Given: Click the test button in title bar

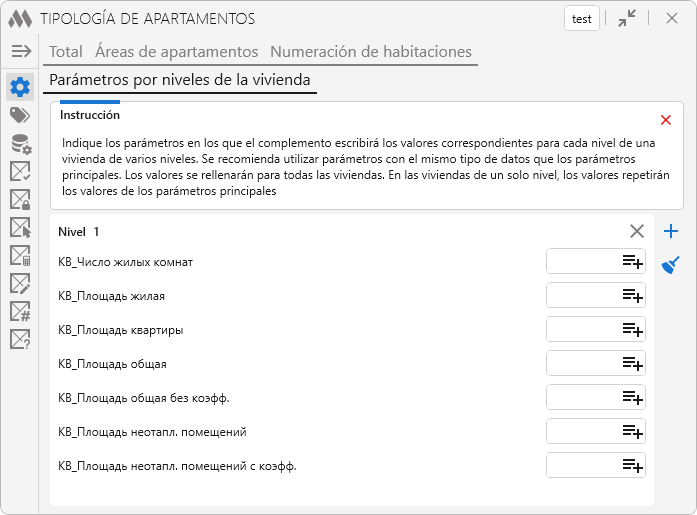Looking at the screenshot, I should pyautogui.click(x=581, y=18).
